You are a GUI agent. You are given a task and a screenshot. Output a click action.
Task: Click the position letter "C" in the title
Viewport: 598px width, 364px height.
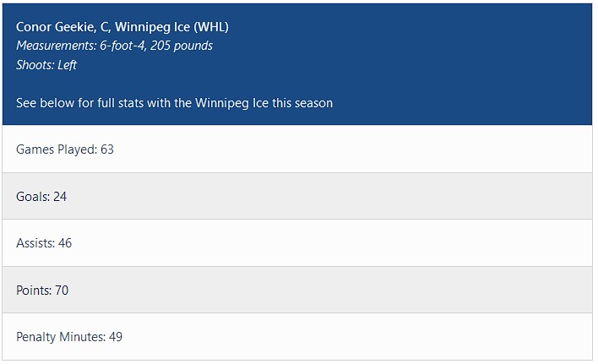coord(105,27)
